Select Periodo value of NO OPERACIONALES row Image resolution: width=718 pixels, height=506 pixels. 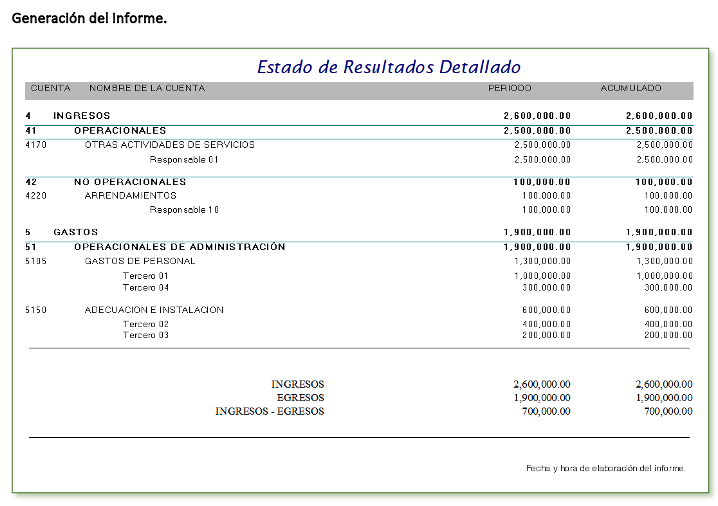tap(542, 182)
